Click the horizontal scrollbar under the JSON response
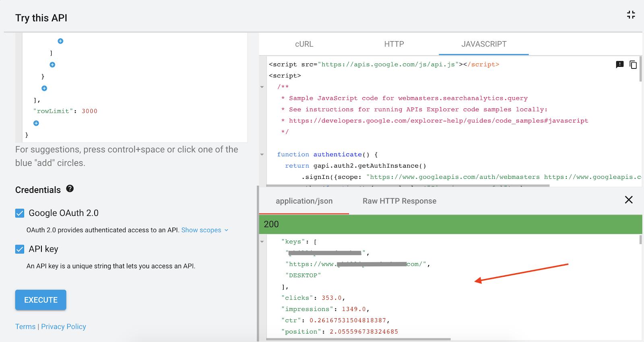This screenshot has width=644, height=342. (x=358, y=339)
